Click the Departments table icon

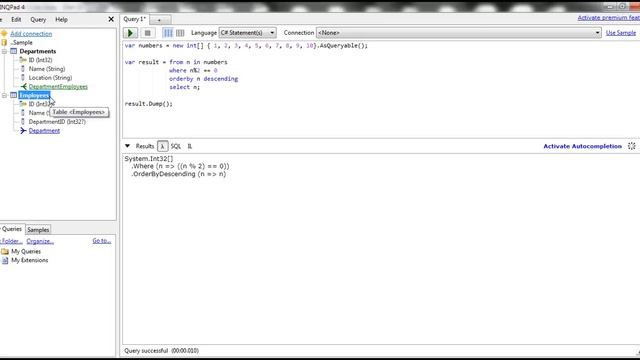(13, 51)
